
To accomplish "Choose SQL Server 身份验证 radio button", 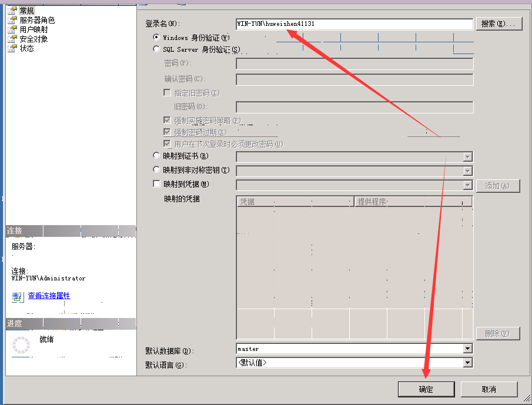I will (x=156, y=49).
